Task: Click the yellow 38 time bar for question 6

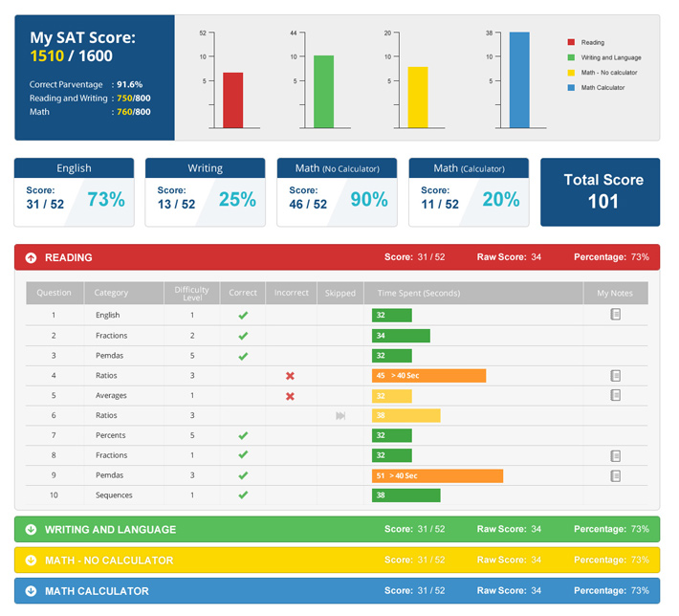Action: pos(406,415)
